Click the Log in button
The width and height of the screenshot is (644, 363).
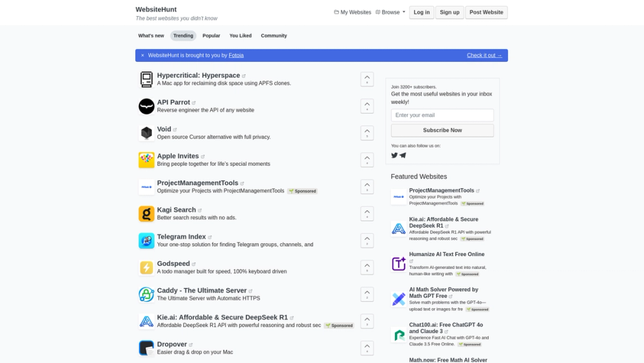(x=421, y=12)
